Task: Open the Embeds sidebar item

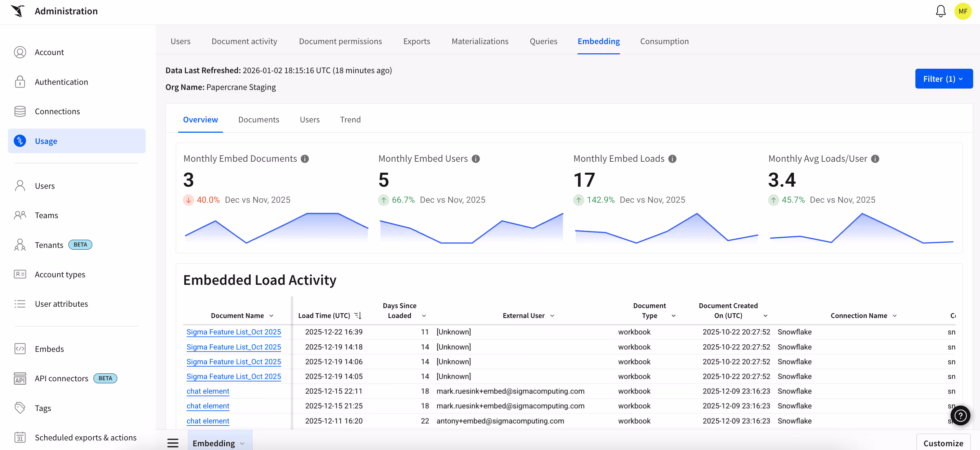Action: click(49, 349)
